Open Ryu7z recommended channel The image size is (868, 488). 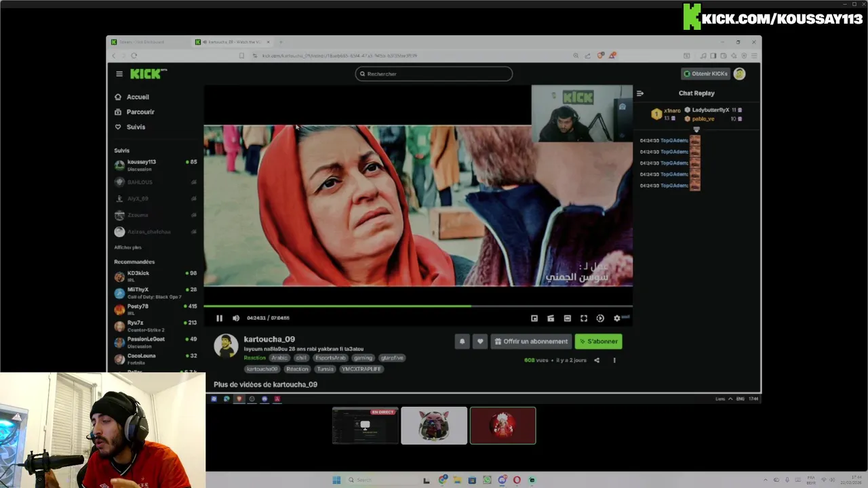click(155, 326)
